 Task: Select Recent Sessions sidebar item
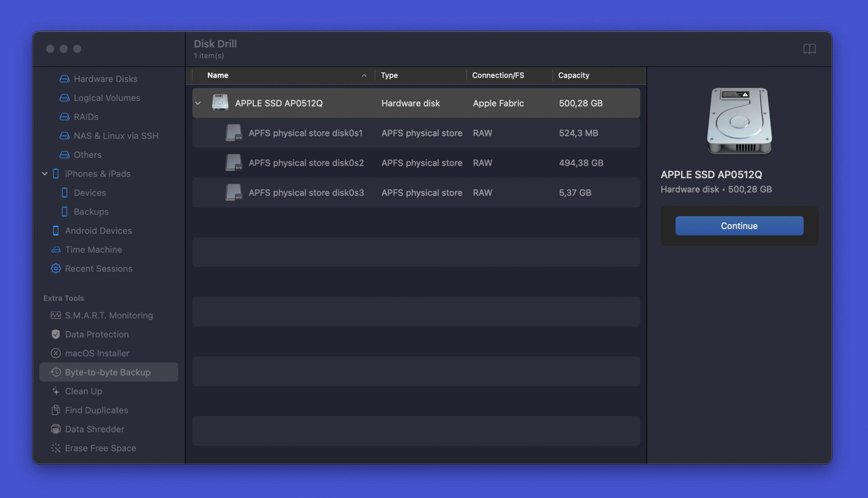pos(98,269)
